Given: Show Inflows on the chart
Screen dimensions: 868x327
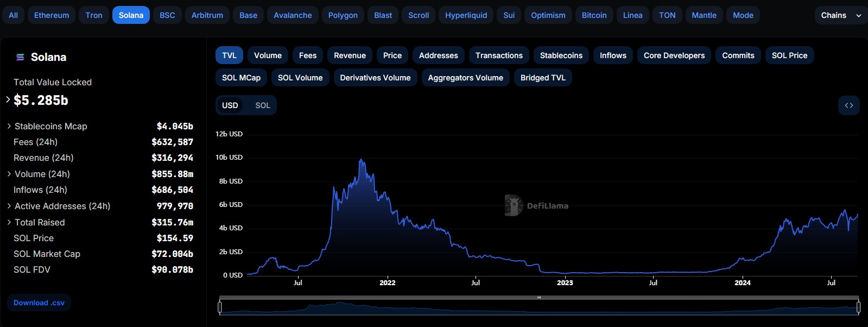Looking at the screenshot, I should pos(613,55).
